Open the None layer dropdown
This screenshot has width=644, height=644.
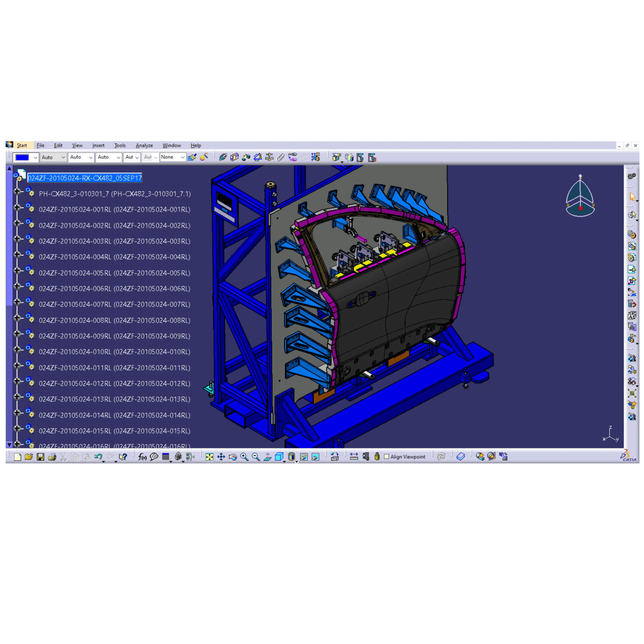click(173, 157)
